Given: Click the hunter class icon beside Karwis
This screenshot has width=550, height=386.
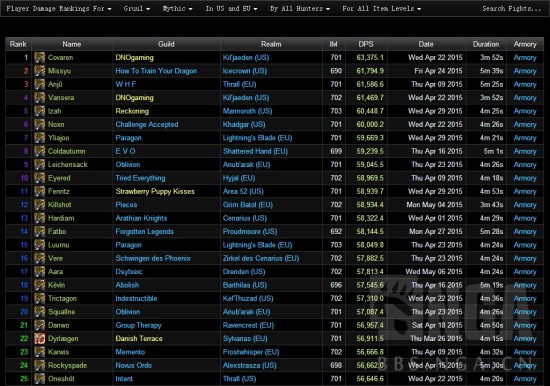Looking at the screenshot, I should pyautogui.click(x=40, y=352).
